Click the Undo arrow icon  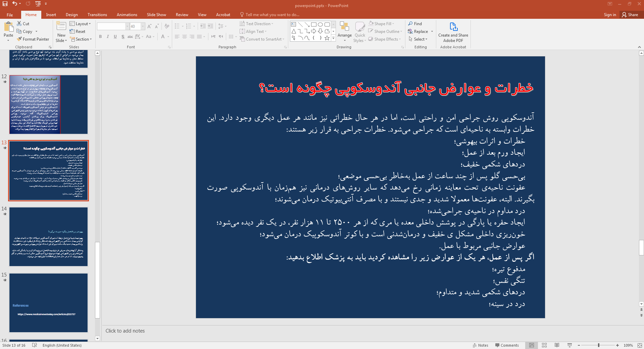tap(15, 4)
